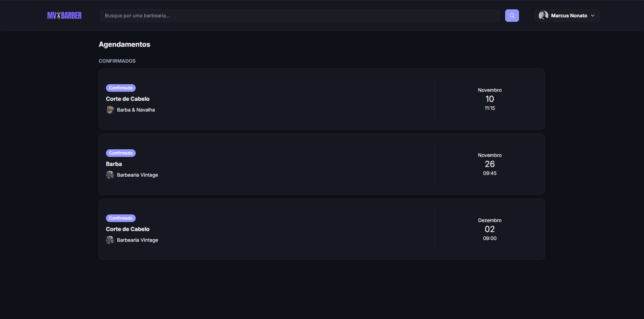Screen dimensions: 644x319
Task: Click the Novembro 26 date at 09:45
Action: click(x=490, y=164)
